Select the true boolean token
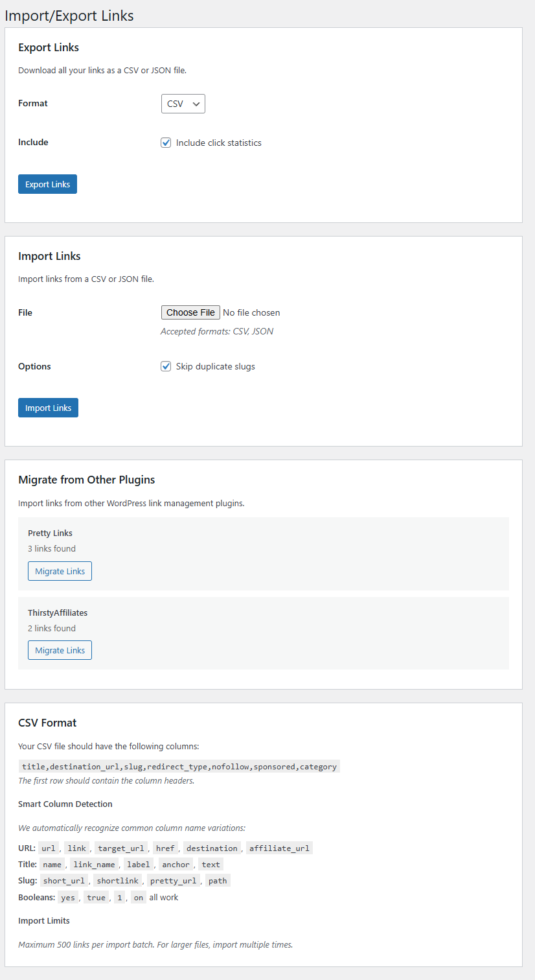The image size is (535, 980). (96, 897)
